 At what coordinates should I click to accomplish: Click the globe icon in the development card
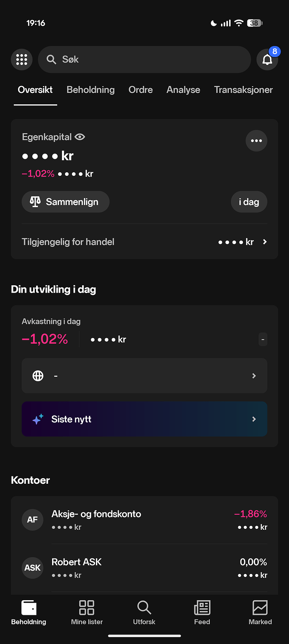(x=38, y=375)
